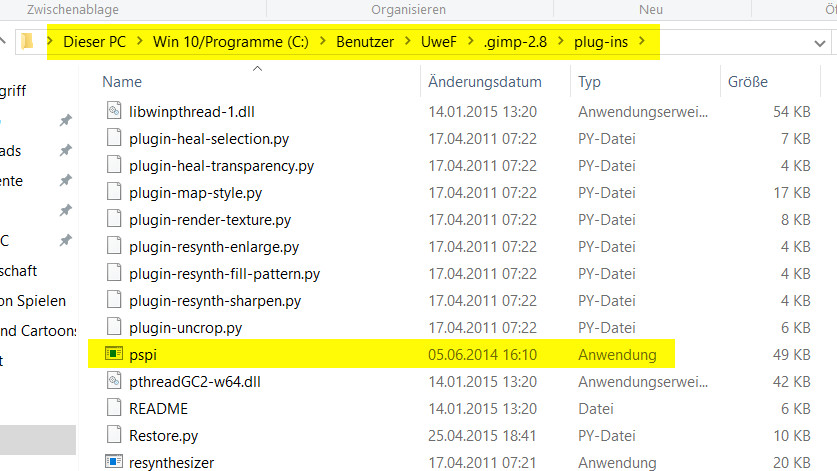Select the file name Restore.py
The image size is (837, 471).
point(163,436)
